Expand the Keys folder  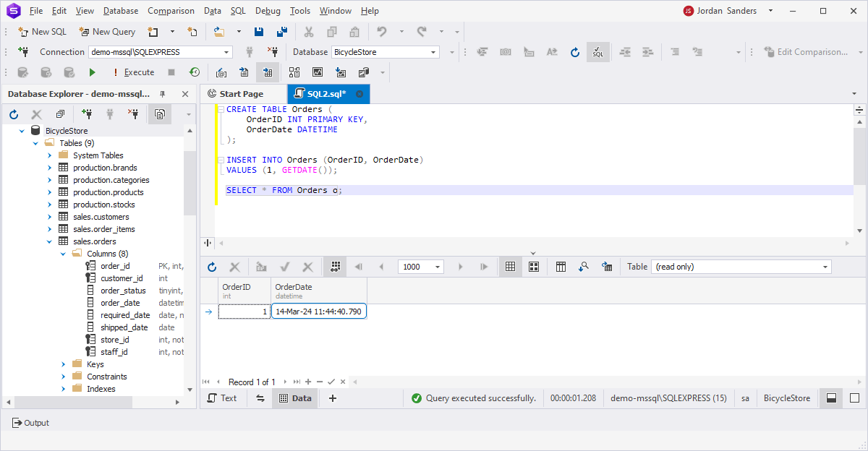pos(63,364)
